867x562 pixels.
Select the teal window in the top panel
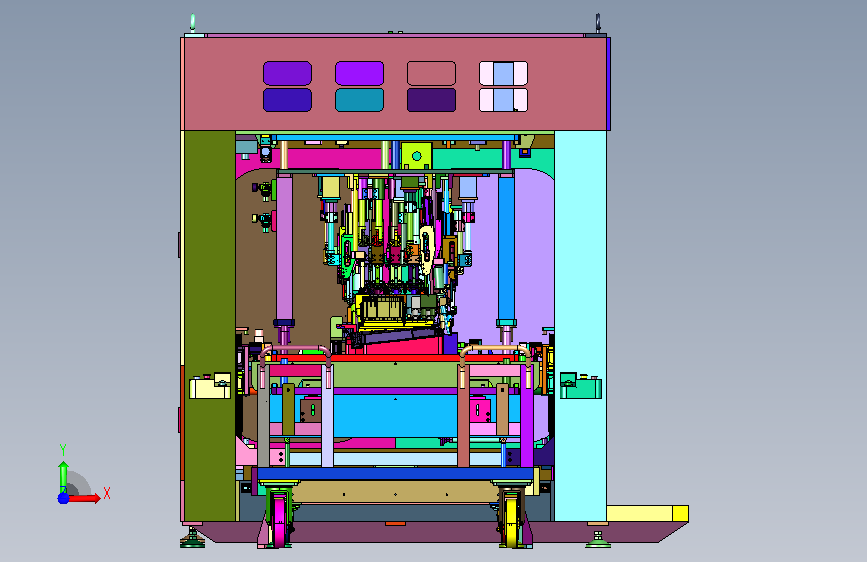pos(359,100)
